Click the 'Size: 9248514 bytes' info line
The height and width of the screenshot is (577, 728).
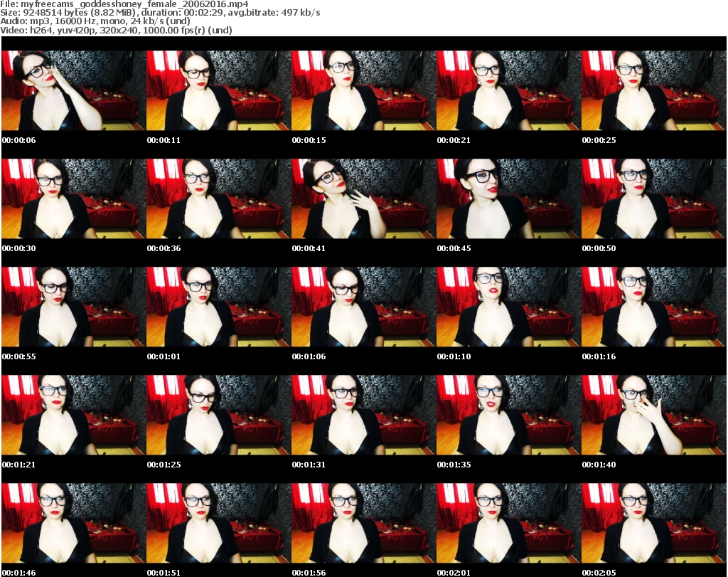click(160, 13)
